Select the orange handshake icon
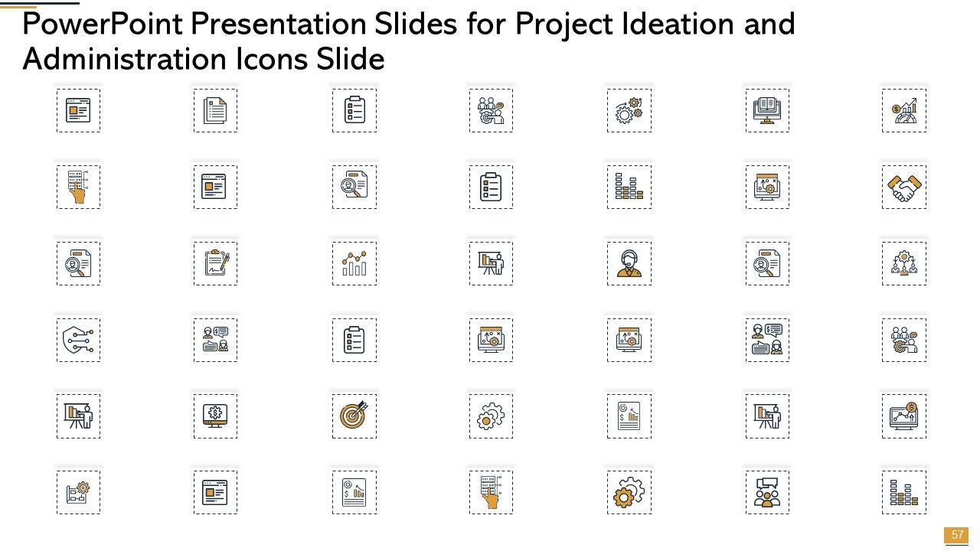 (x=904, y=187)
